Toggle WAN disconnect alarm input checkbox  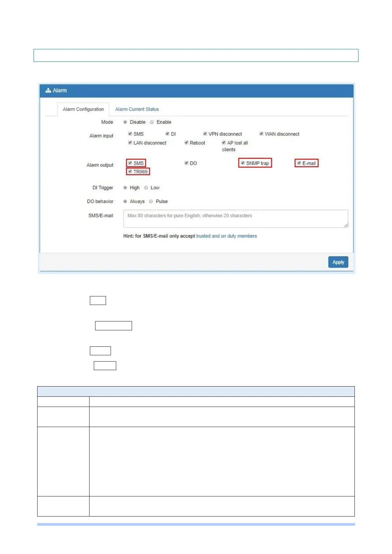coord(261,134)
